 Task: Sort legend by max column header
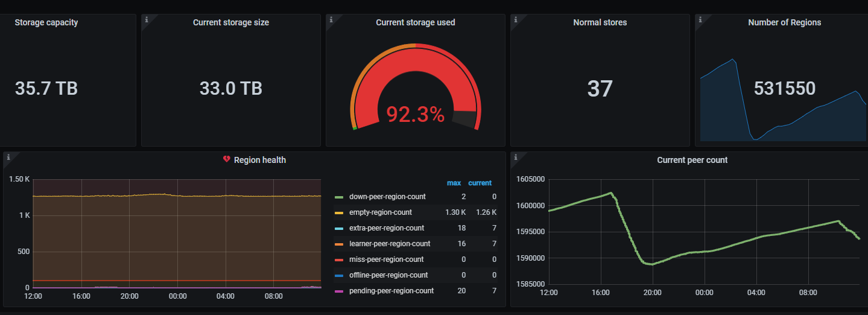tap(454, 183)
